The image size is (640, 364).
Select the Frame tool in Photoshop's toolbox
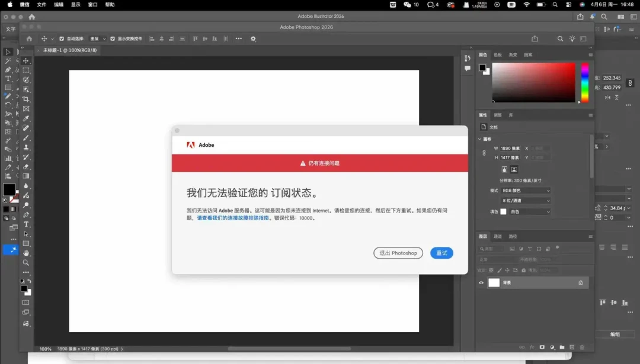25,109
